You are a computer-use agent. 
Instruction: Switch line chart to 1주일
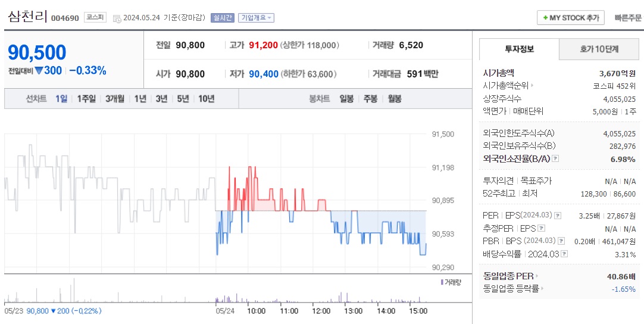(86, 99)
